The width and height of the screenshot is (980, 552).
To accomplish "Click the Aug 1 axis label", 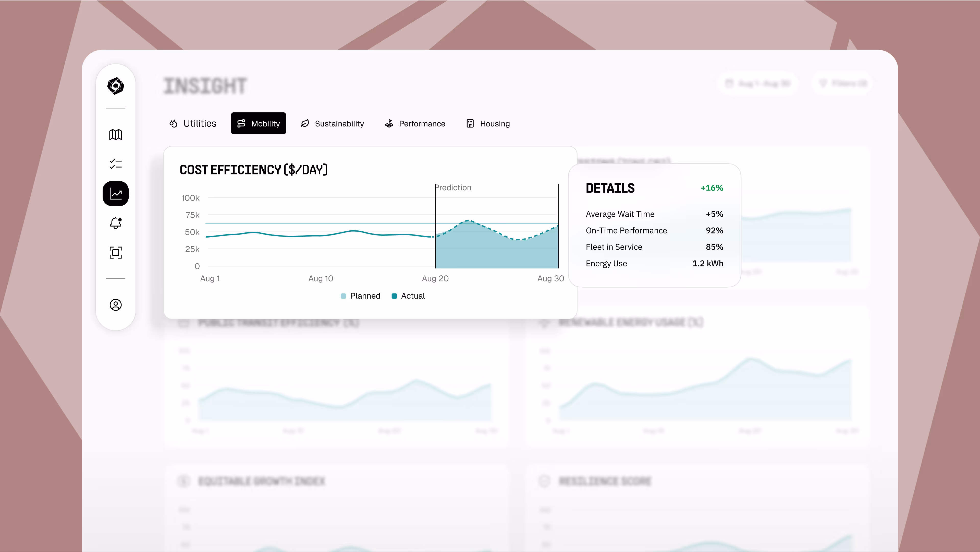I will click(x=210, y=278).
